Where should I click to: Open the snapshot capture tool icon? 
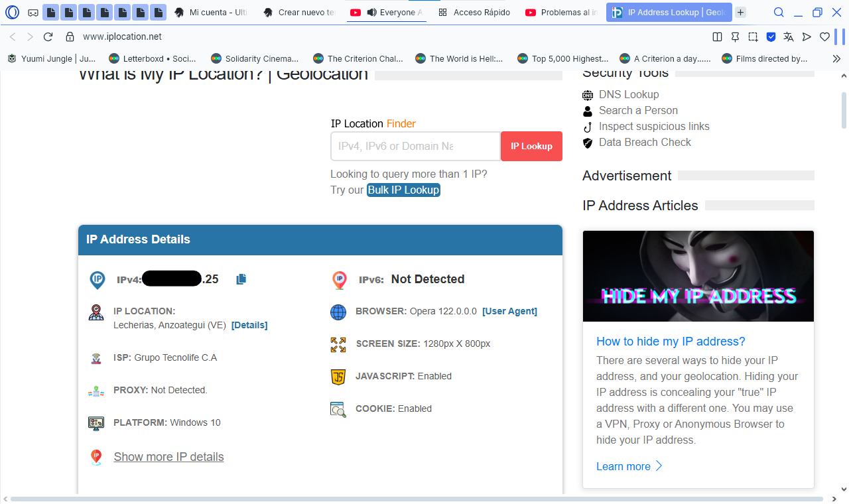click(753, 37)
